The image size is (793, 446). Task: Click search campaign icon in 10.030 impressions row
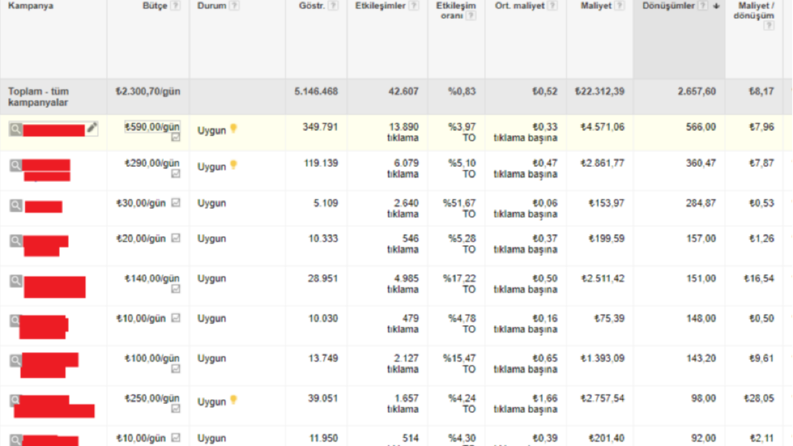[16, 321]
